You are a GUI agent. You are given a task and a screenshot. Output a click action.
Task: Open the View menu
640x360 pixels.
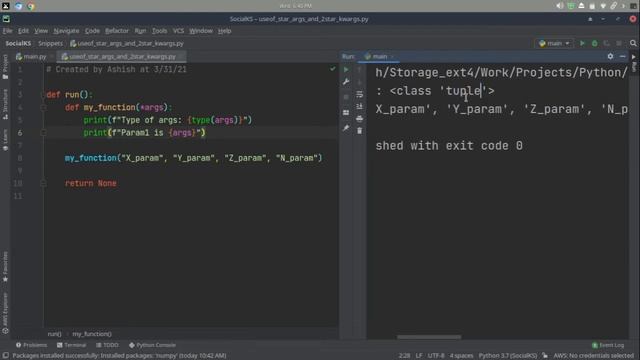tap(41, 31)
